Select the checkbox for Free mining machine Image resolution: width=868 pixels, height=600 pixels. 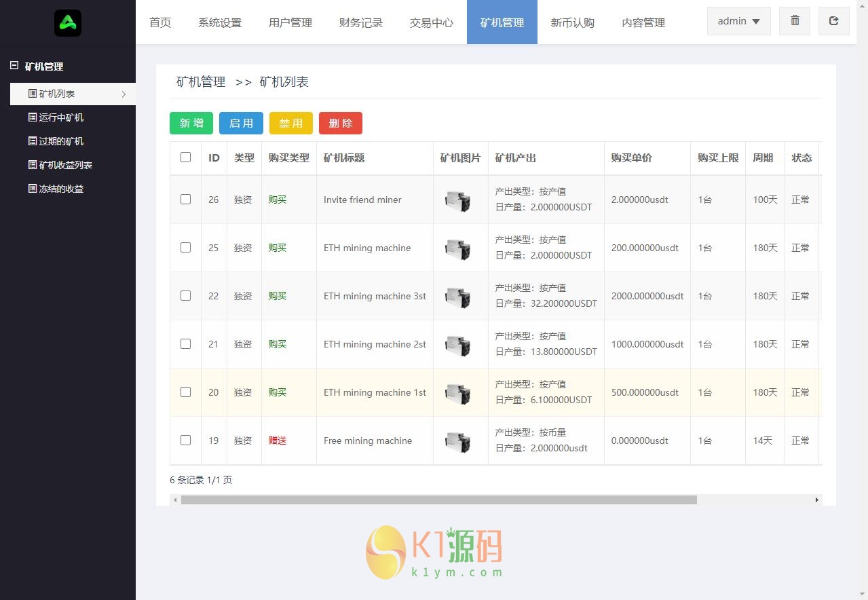click(185, 440)
